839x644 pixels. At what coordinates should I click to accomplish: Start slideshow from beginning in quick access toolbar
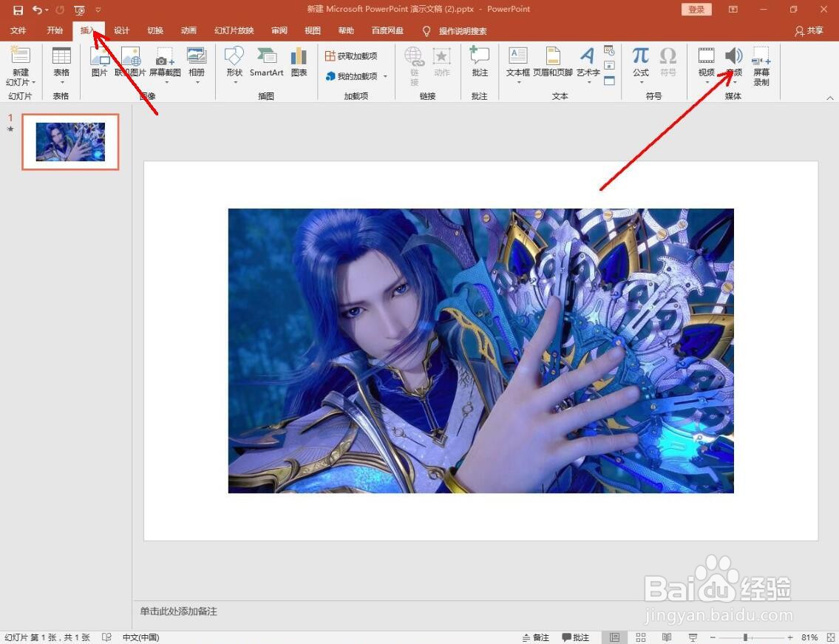80,10
